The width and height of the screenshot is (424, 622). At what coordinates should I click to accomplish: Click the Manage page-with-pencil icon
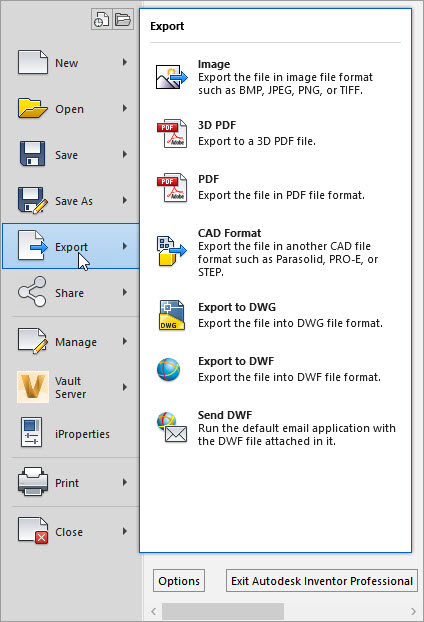click(33, 340)
